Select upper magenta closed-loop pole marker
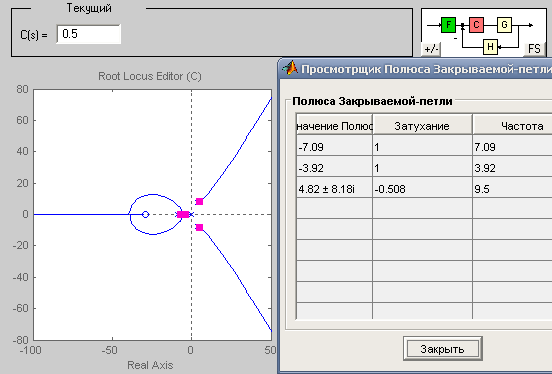This screenshot has width=552, height=374. tap(199, 201)
